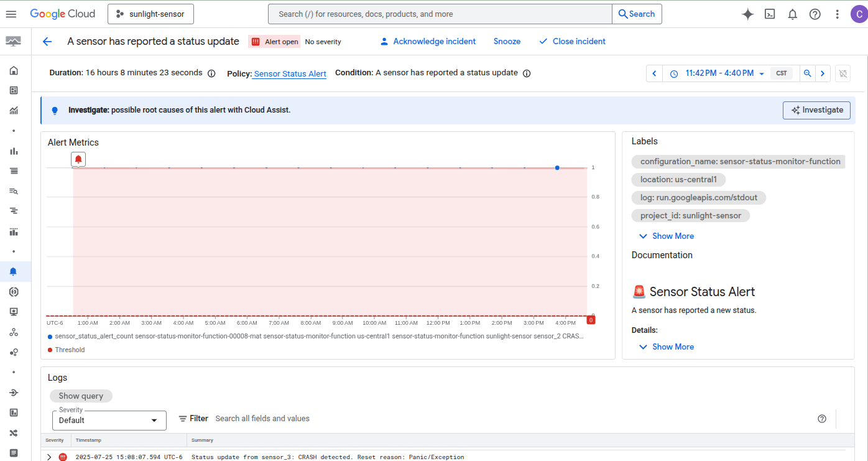Expand Show More under Labels

(x=667, y=236)
